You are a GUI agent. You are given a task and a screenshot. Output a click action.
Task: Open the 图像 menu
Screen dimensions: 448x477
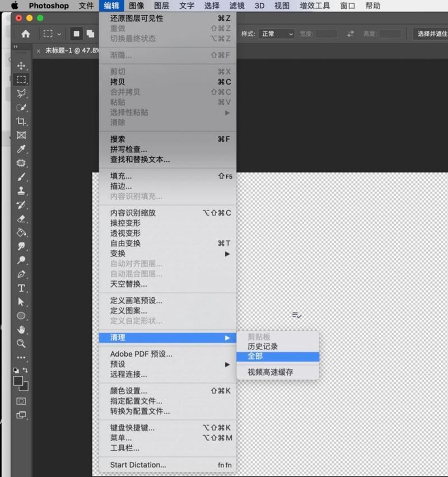tap(136, 6)
